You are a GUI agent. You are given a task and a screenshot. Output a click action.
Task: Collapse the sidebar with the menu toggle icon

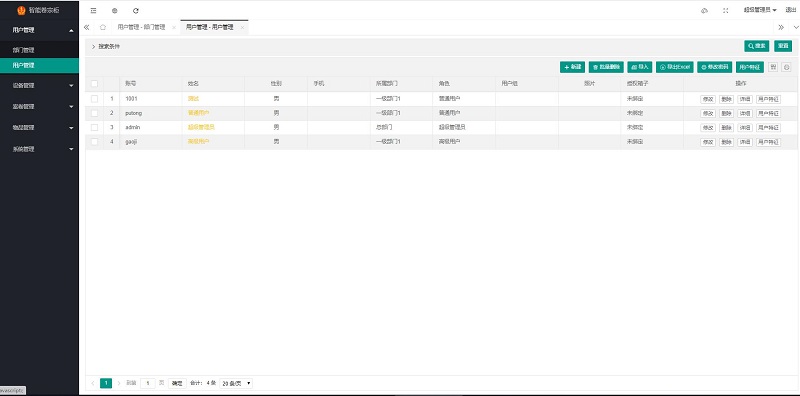(93, 11)
